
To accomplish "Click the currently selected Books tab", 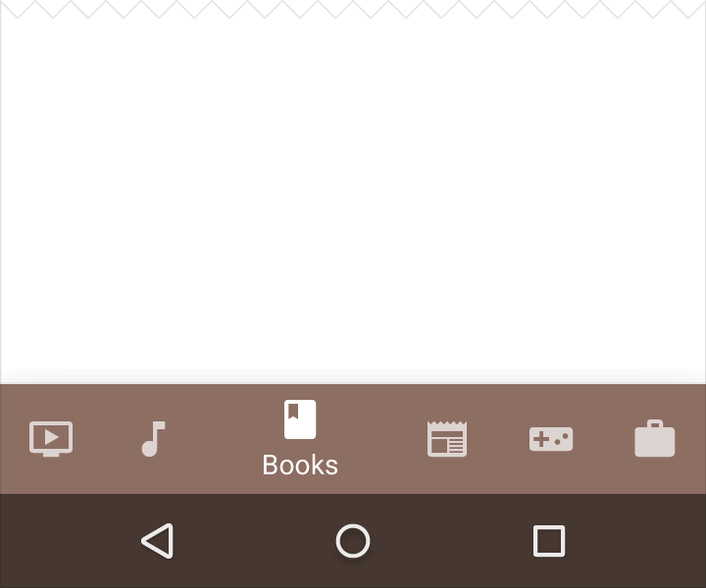I will click(300, 439).
